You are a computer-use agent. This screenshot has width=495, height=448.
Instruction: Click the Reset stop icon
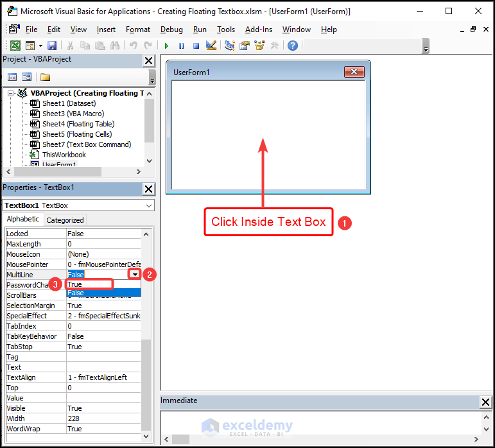coord(196,46)
